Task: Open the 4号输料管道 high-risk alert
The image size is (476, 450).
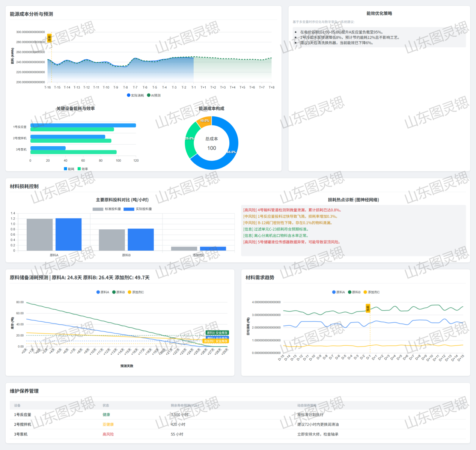Action: click(x=292, y=210)
